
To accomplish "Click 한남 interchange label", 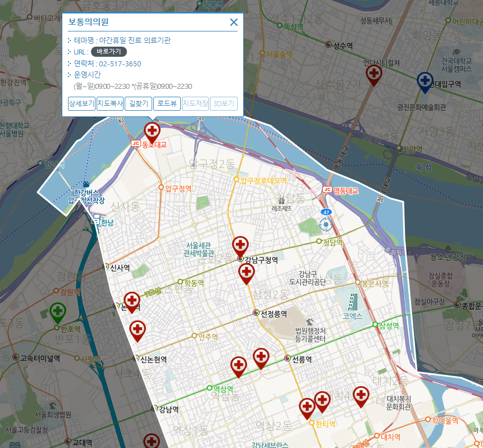I will (107, 223).
